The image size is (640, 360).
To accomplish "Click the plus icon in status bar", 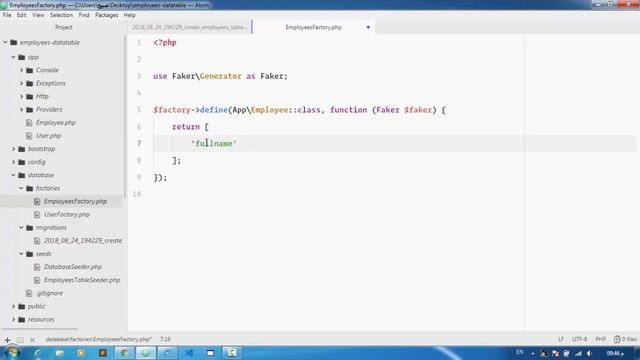I will click(x=7, y=340).
